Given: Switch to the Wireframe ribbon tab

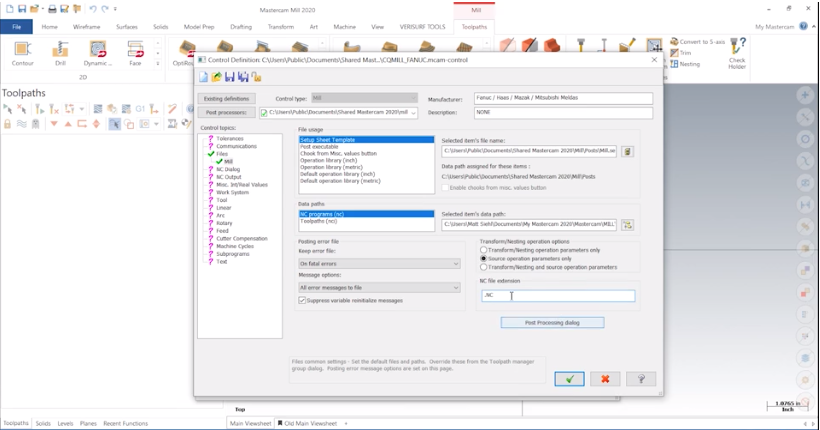Looking at the screenshot, I should [86, 27].
